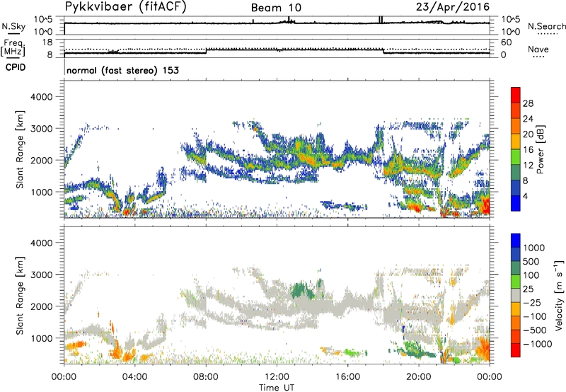
Task: Click the red bottom velocity color segment
Action: (516, 350)
